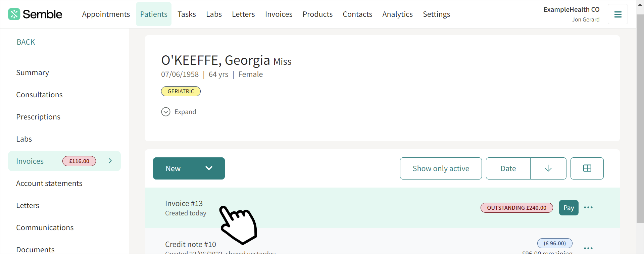This screenshot has height=254, width=644.
Task: Toggle sort direction arrow icon
Action: (x=548, y=168)
